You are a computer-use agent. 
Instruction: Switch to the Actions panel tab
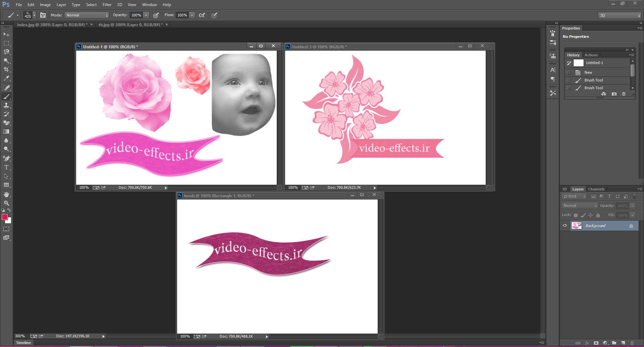click(x=591, y=55)
